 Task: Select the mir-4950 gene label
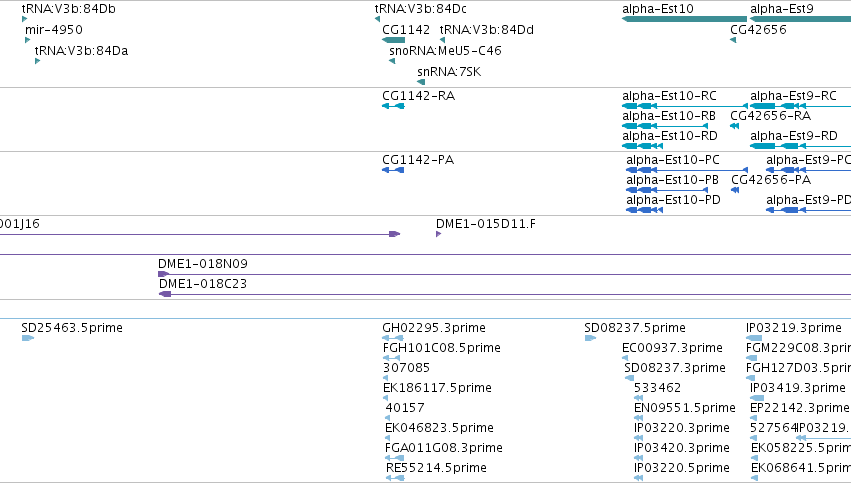coord(54,30)
